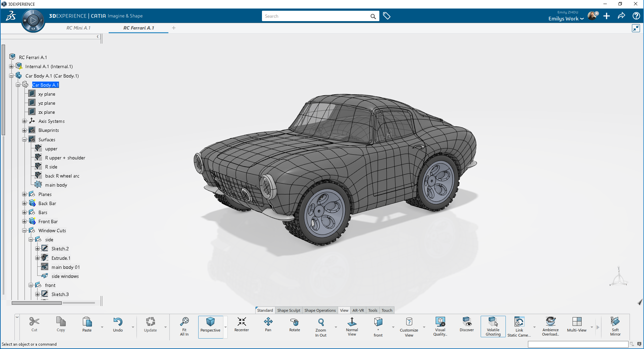Click the Undo button
The width and height of the screenshot is (644, 349).
[x=118, y=325]
